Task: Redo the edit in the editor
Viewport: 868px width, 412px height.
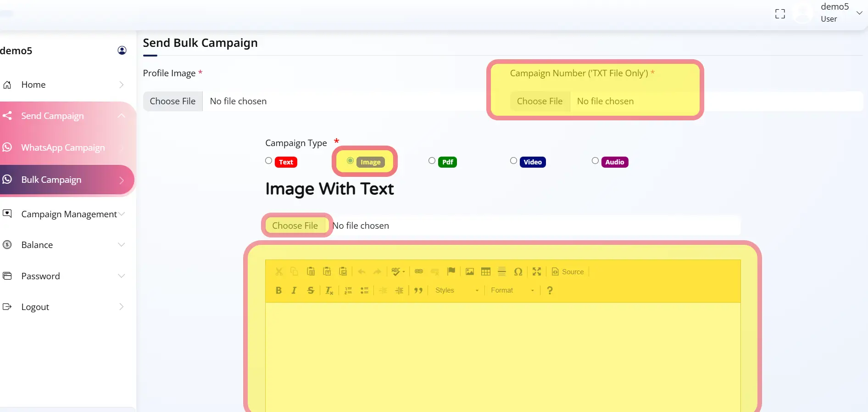Action: pyautogui.click(x=377, y=271)
